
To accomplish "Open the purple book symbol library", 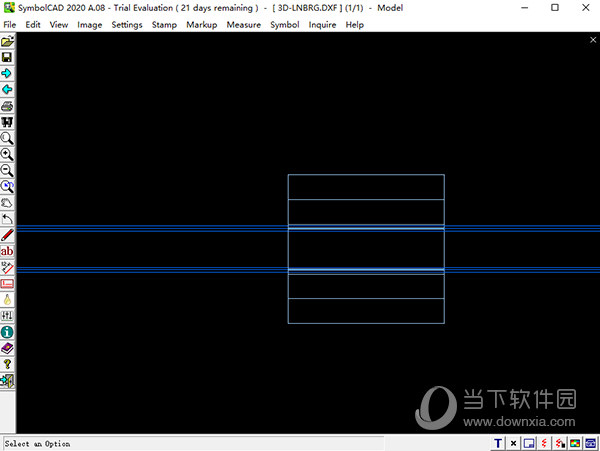I will [7, 348].
